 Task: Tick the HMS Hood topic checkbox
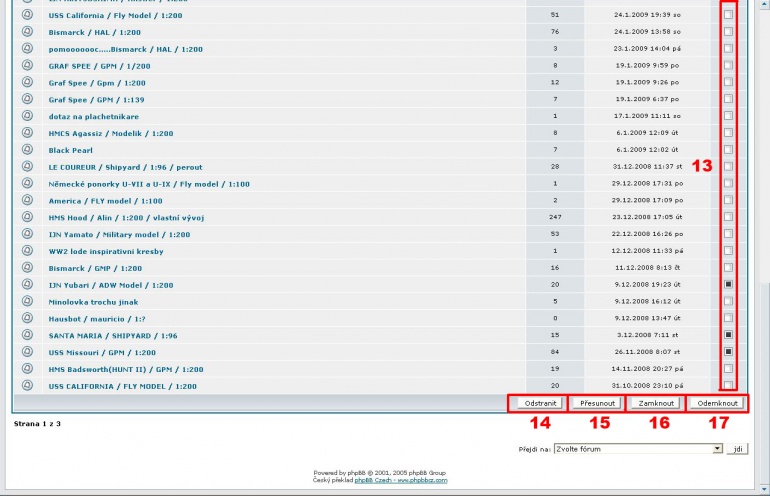[x=728, y=217]
